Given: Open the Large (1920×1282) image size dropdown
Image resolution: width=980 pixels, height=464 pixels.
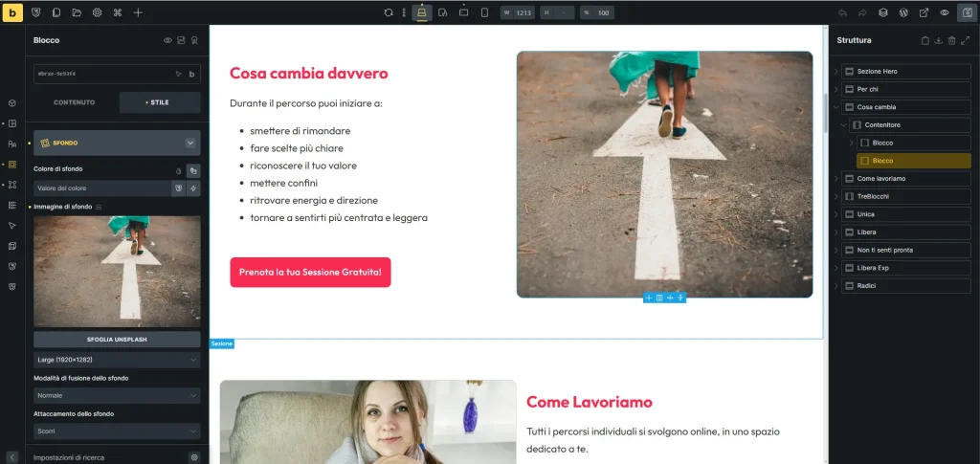Looking at the screenshot, I should pyautogui.click(x=117, y=360).
